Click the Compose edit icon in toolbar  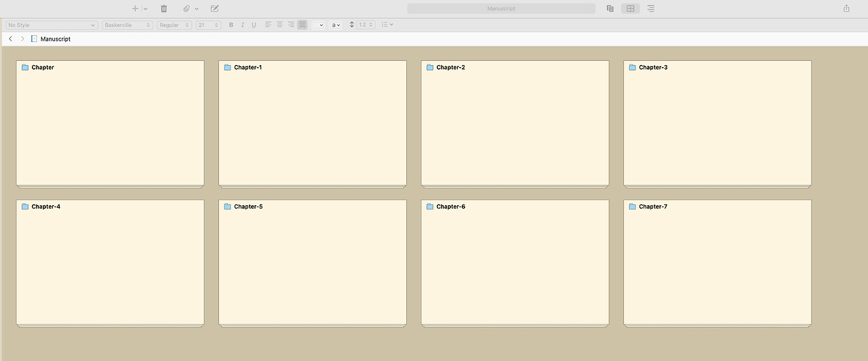215,9
